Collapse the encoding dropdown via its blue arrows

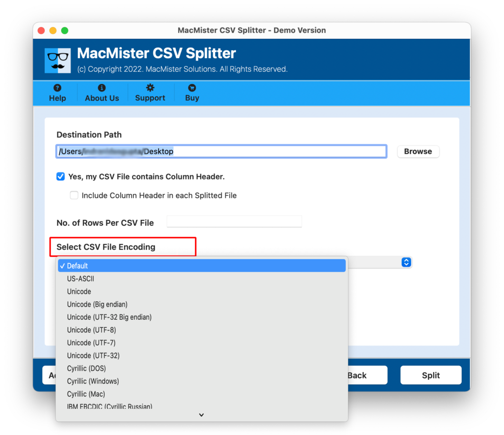point(406,262)
